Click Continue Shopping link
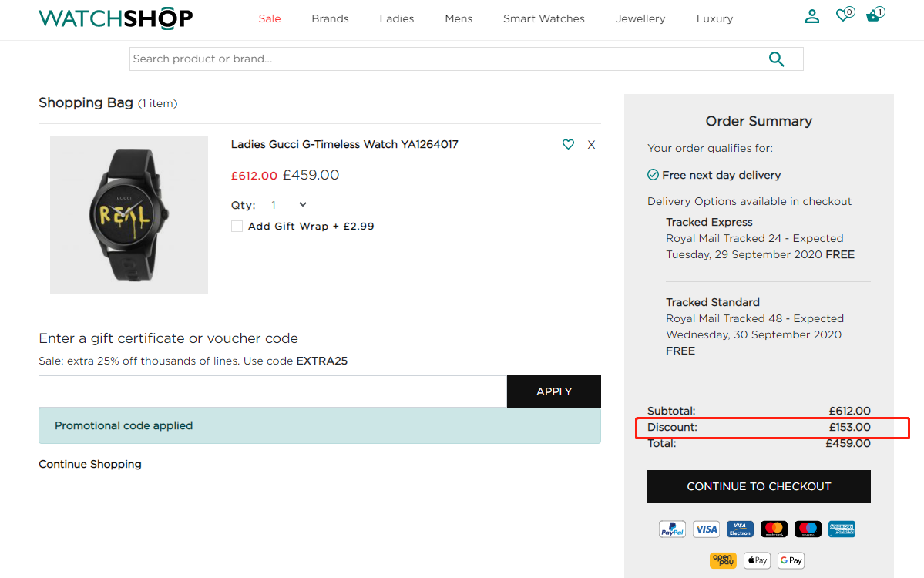This screenshot has width=924, height=578. pos(90,464)
